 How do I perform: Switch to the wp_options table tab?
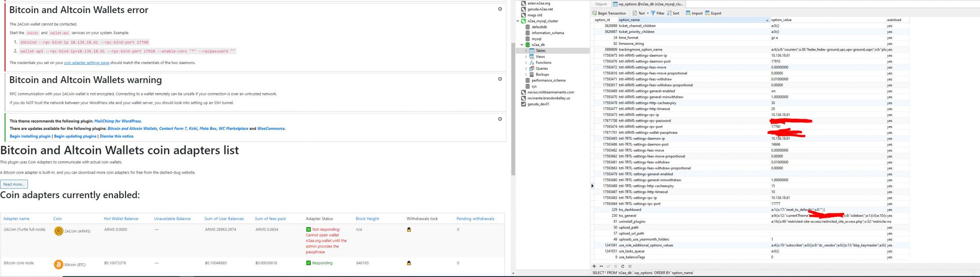(648, 4)
